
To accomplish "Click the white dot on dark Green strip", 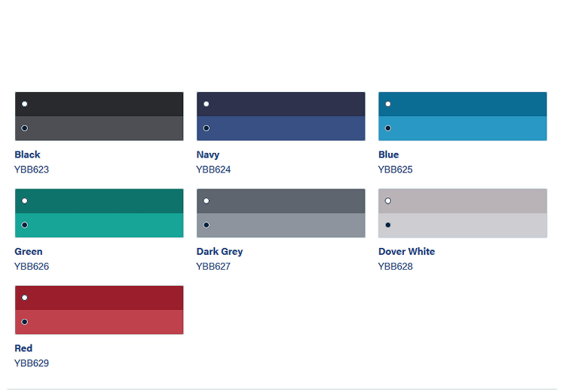I will pyautogui.click(x=25, y=201).
